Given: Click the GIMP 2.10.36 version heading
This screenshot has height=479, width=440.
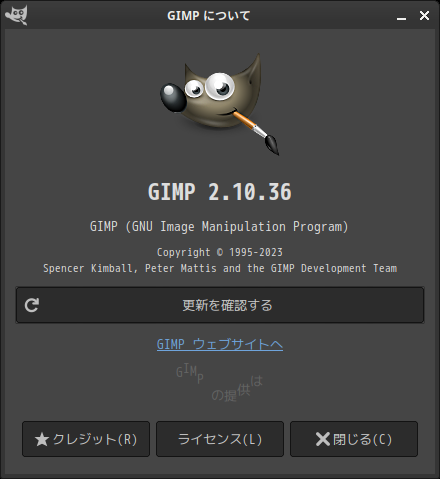Looking at the screenshot, I should pyautogui.click(x=220, y=192).
